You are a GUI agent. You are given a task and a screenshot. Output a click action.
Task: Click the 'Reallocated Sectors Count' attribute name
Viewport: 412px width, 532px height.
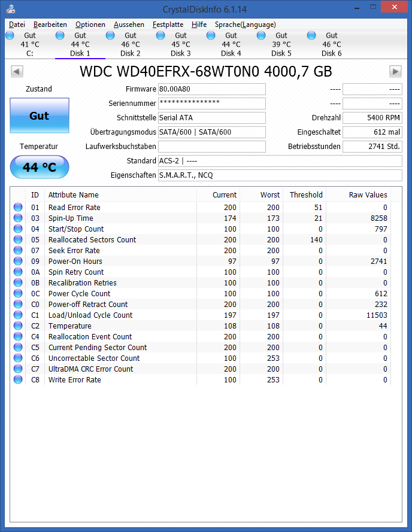(x=92, y=240)
